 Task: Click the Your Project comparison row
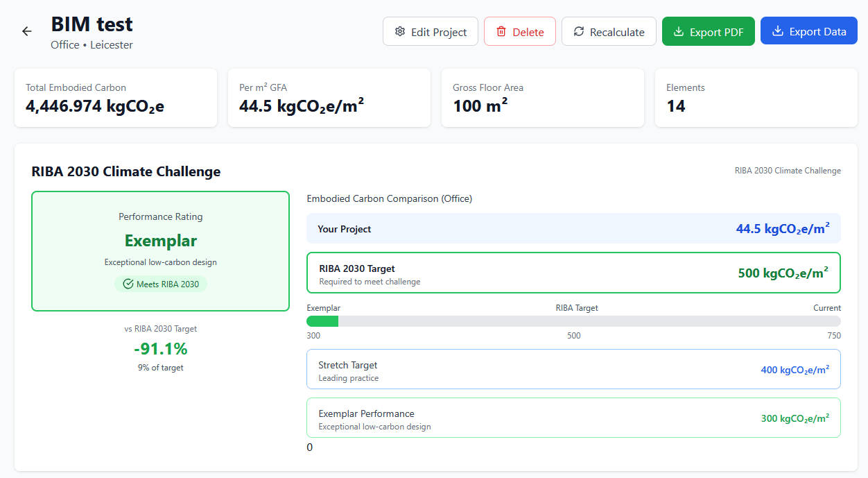tap(573, 229)
